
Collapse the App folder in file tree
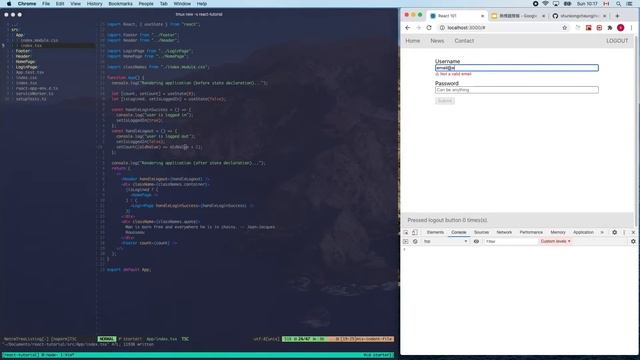[19, 35]
